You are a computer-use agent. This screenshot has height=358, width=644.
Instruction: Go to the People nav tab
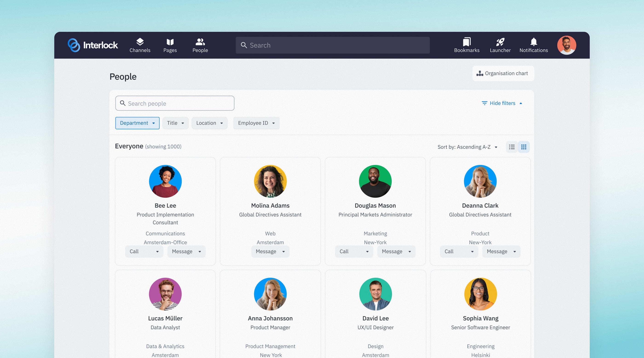(x=200, y=45)
